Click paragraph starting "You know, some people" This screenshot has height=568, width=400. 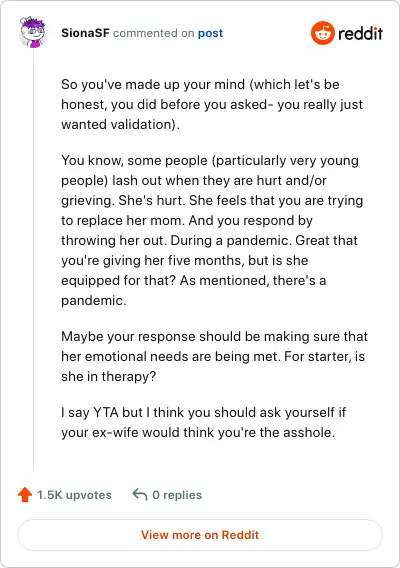[212, 230]
